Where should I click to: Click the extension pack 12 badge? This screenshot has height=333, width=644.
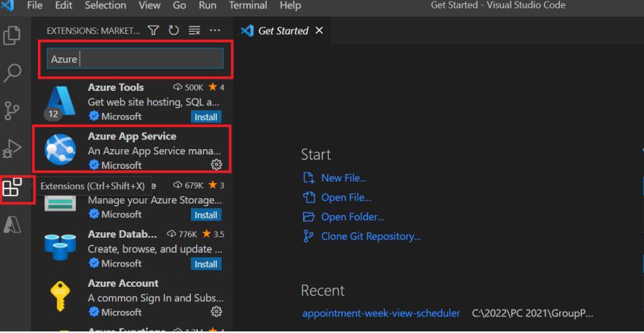coord(53,114)
